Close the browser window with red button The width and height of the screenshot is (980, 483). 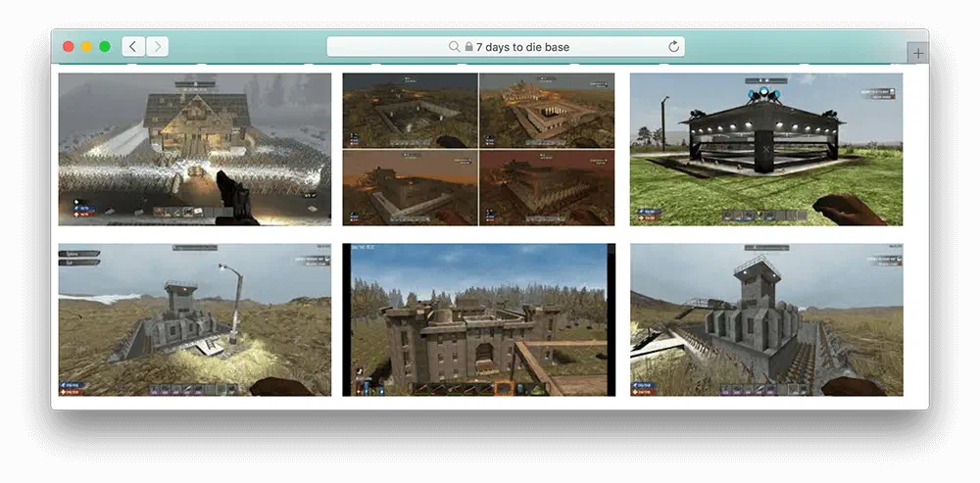coord(69,47)
